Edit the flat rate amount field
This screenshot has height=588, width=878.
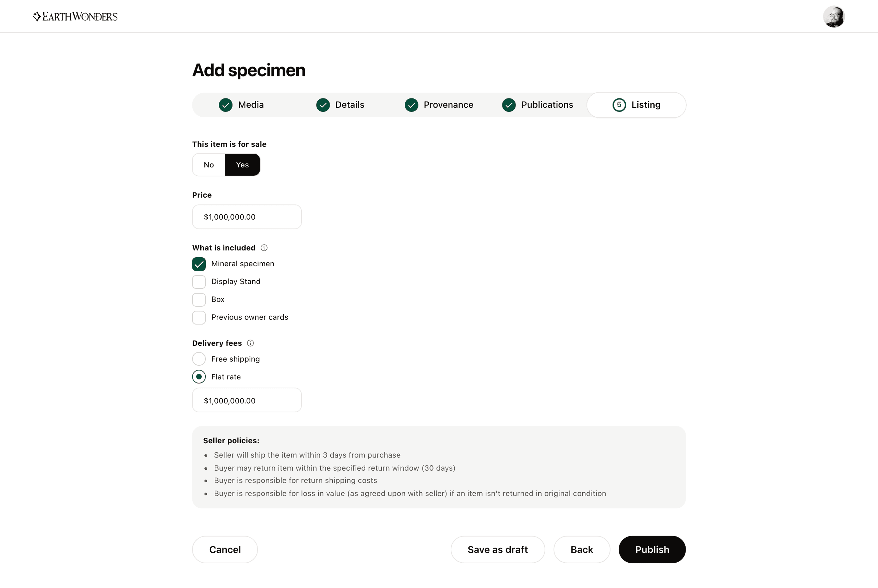tap(247, 400)
